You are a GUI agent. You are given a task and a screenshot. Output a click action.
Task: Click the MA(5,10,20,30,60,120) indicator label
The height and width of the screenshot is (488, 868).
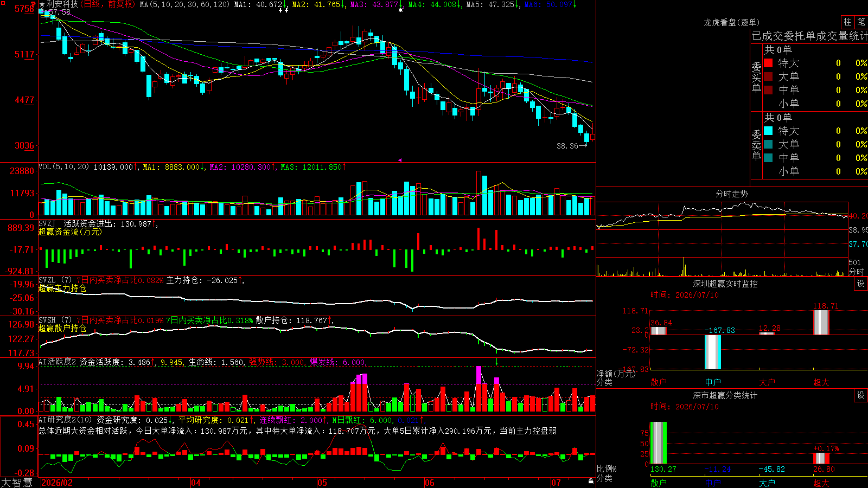point(185,4)
